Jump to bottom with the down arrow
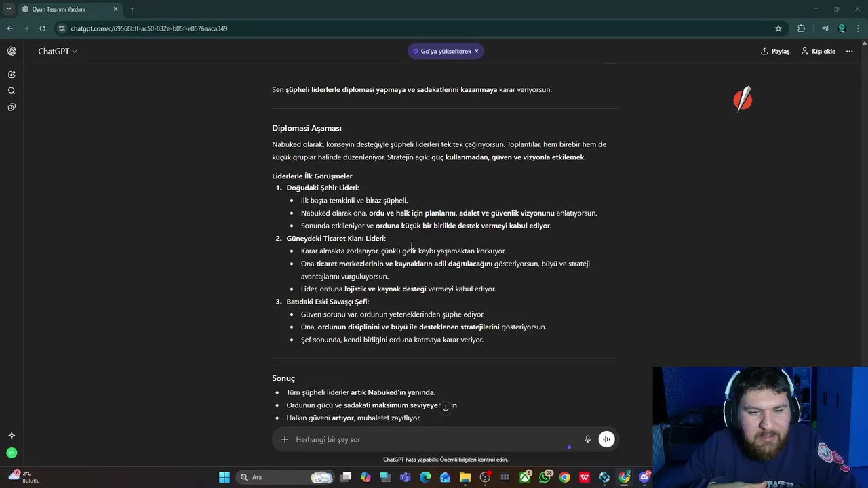This screenshot has width=868, height=488. click(446, 408)
